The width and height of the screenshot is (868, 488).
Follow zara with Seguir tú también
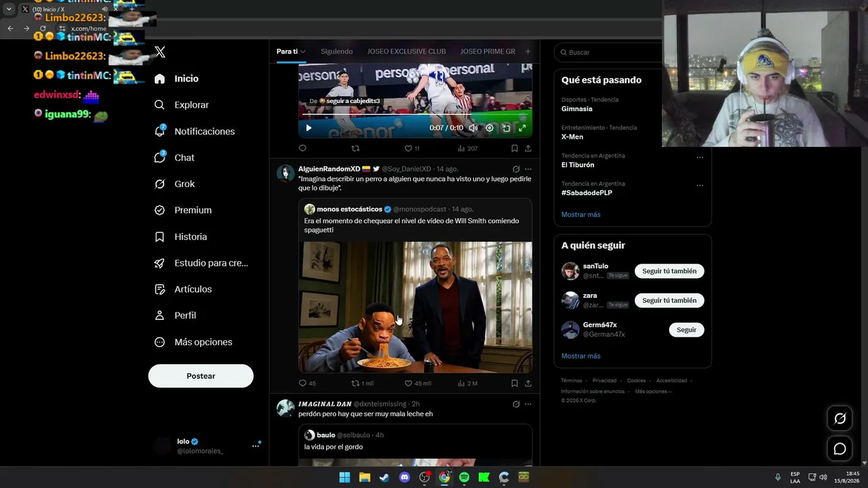pyautogui.click(x=669, y=300)
